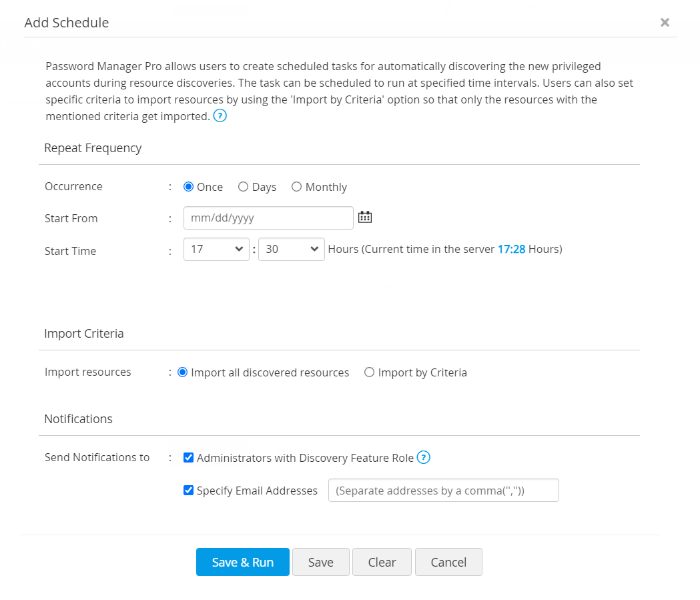700x600 pixels.
Task: Select Import all discovered resources
Action: 182,372
